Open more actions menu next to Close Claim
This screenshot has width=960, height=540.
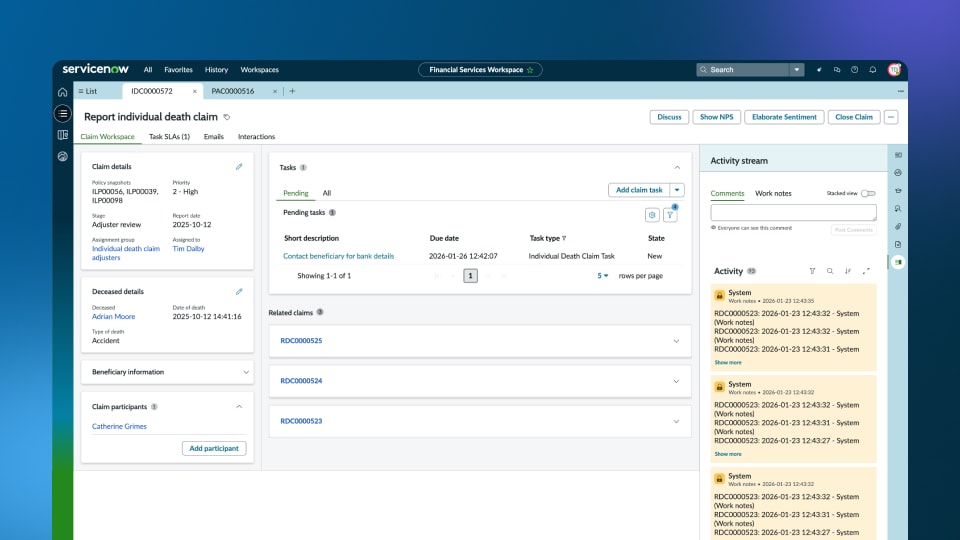pyautogui.click(x=891, y=117)
